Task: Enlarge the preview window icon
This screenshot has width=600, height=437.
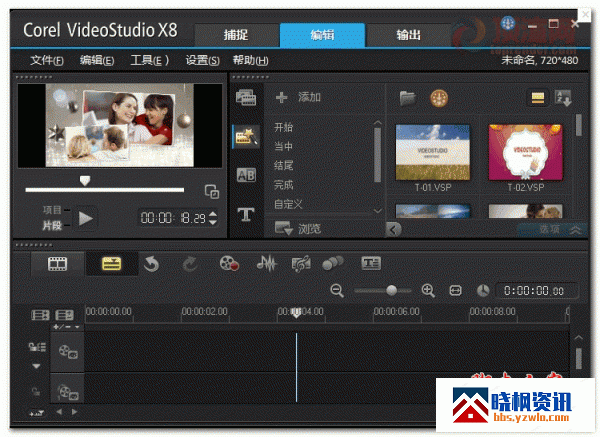Action: (212, 191)
